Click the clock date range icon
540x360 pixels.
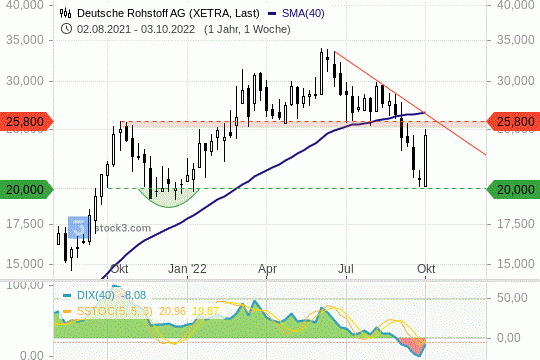point(66,29)
